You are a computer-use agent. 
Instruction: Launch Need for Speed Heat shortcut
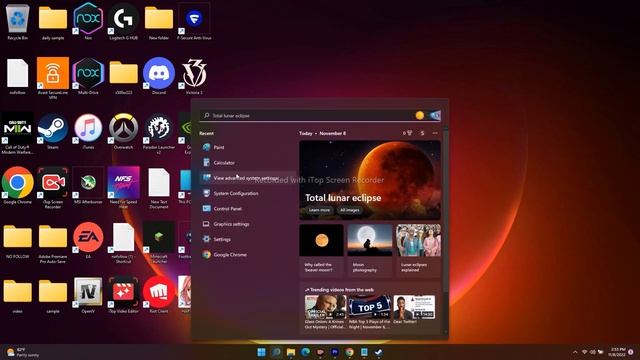(123, 188)
